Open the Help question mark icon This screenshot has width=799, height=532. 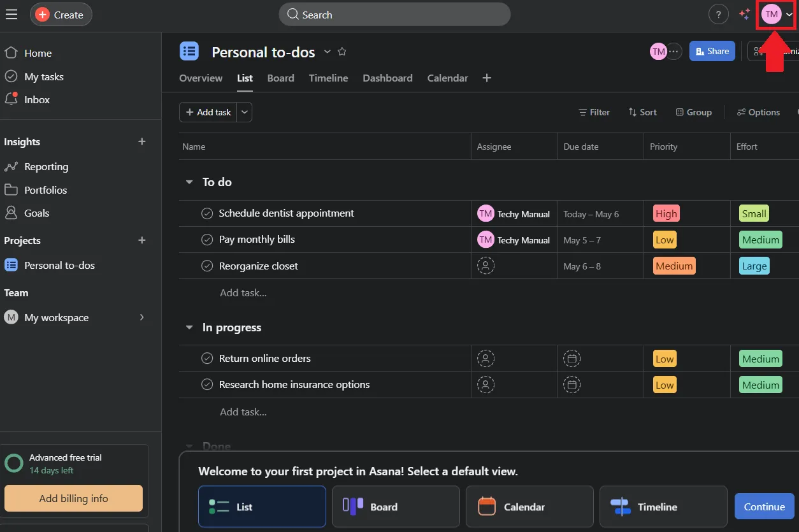718,15
